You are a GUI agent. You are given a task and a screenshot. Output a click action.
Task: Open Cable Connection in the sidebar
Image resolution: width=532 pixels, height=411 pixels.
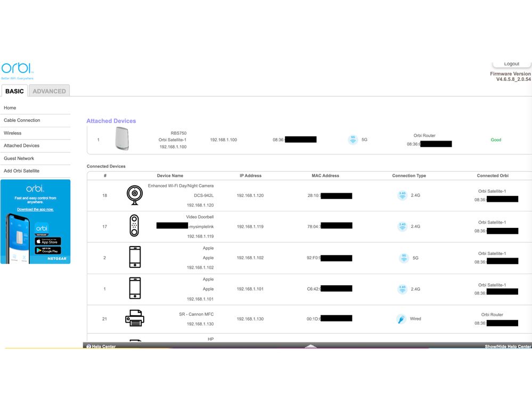(22, 120)
